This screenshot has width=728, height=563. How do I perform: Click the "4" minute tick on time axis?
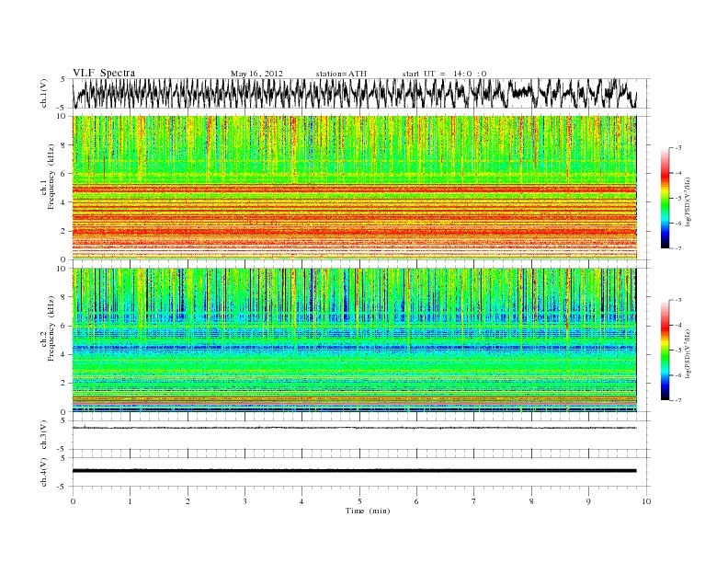301,501
